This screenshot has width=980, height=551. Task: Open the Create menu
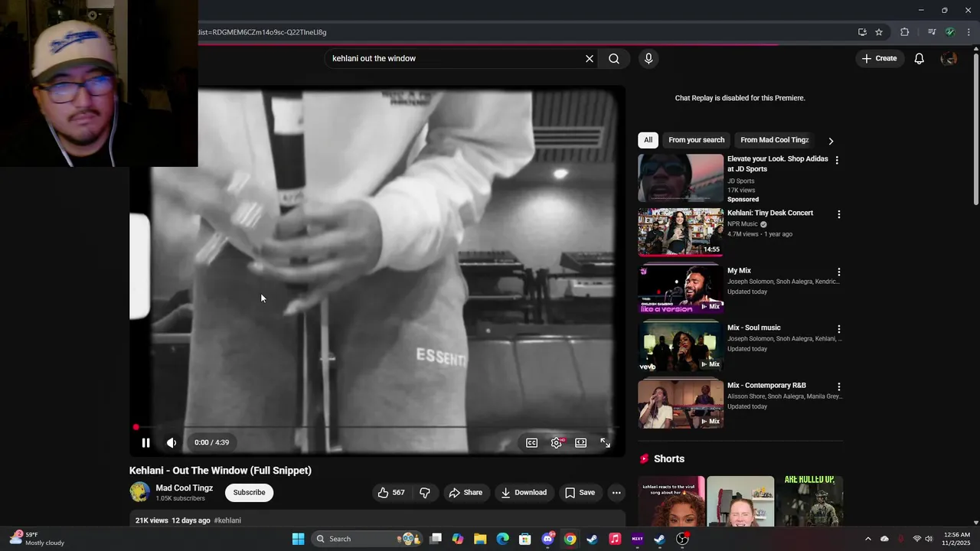pos(879,58)
